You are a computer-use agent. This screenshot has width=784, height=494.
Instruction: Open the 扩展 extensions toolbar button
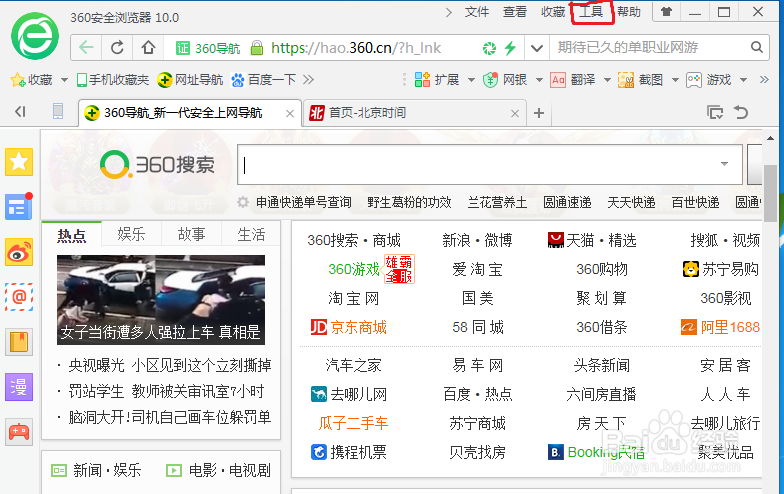pyautogui.click(x=437, y=80)
